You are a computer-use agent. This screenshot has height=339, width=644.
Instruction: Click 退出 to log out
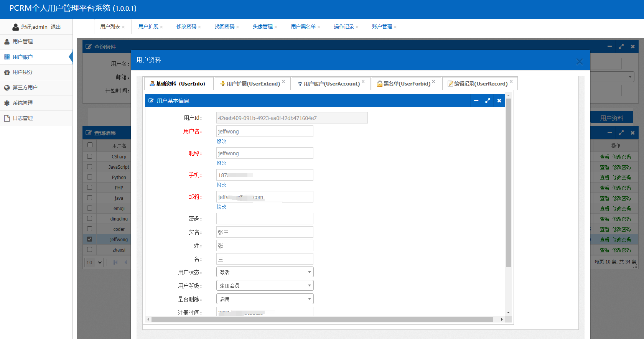[56, 27]
